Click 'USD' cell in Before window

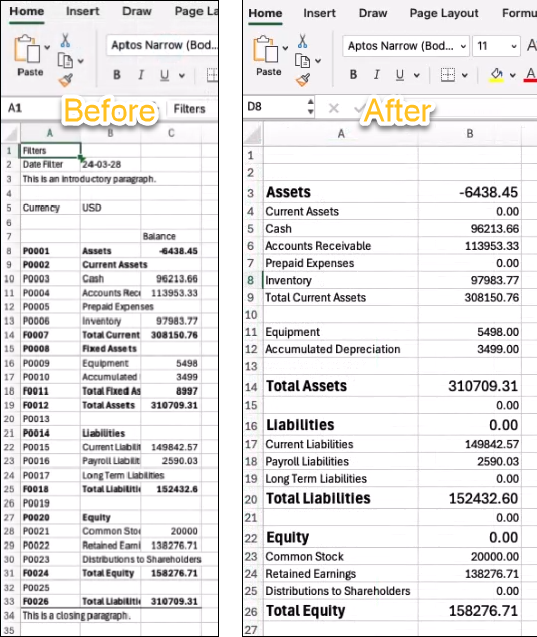(110, 208)
